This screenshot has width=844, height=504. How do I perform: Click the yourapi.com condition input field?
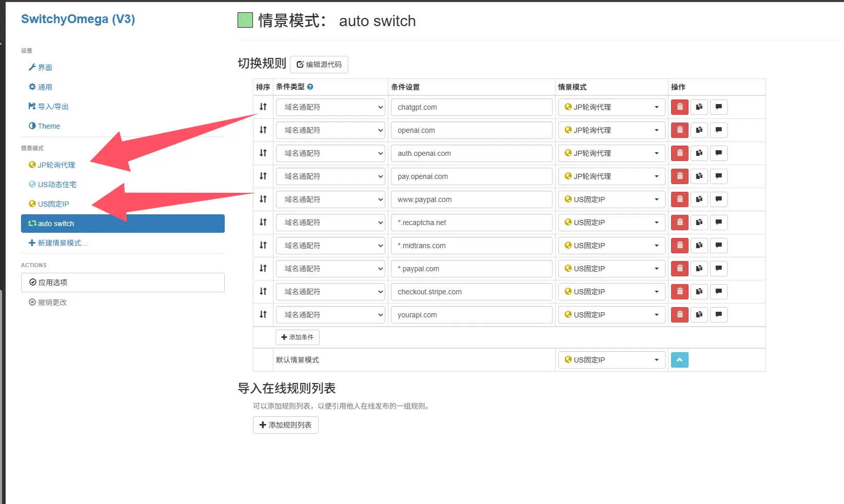click(472, 315)
